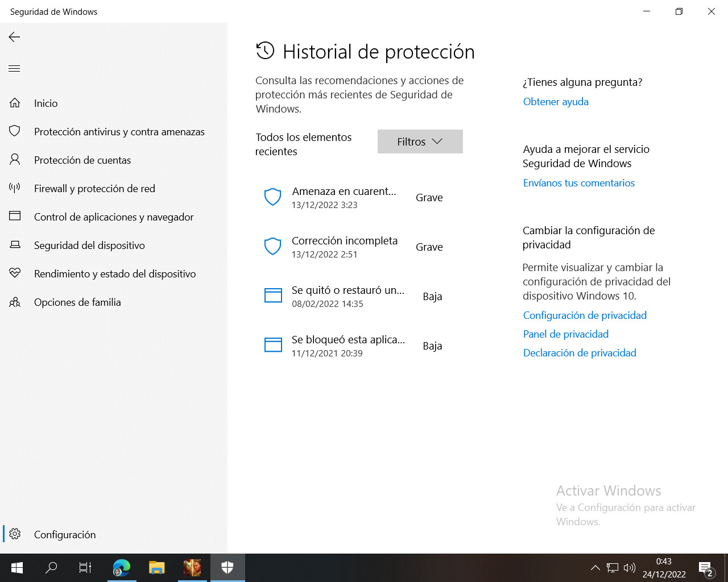The width and height of the screenshot is (728, 582).
Task: Open Firewall y protección de red
Action: 114,188
